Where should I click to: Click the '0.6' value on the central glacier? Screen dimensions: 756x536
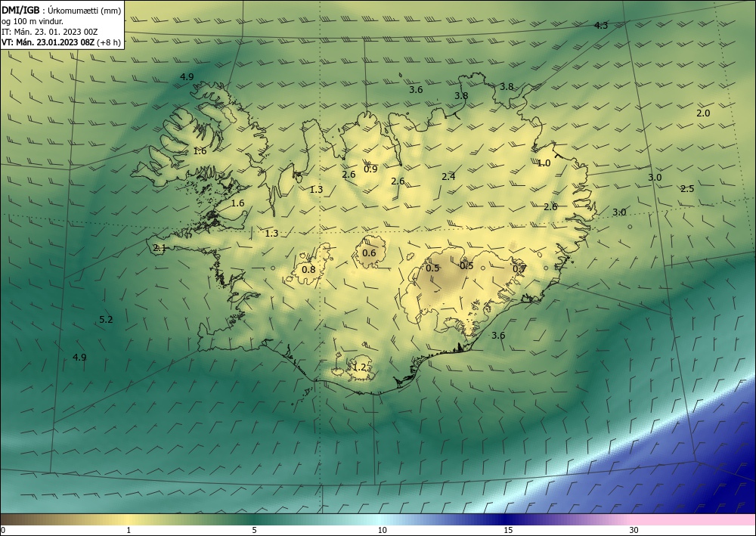369,253
